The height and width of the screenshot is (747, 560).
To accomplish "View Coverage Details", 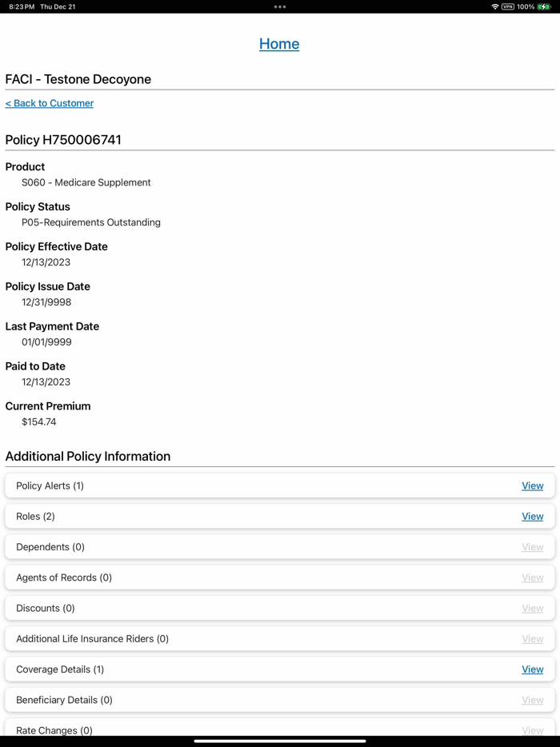I will tap(533, 669).
